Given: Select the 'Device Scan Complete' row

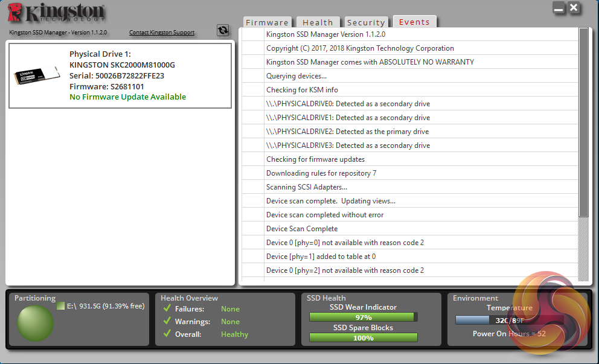Looking at the screenshot, I should point(410,228).
